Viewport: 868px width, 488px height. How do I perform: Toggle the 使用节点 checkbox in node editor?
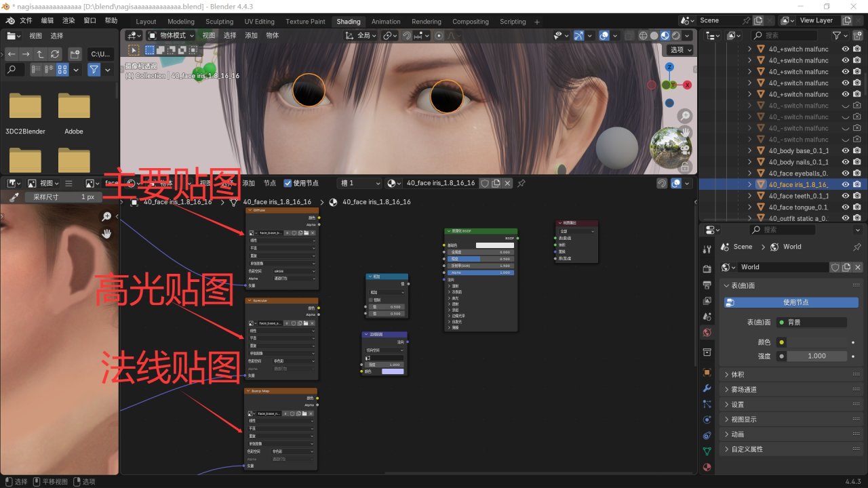(288, 183)
